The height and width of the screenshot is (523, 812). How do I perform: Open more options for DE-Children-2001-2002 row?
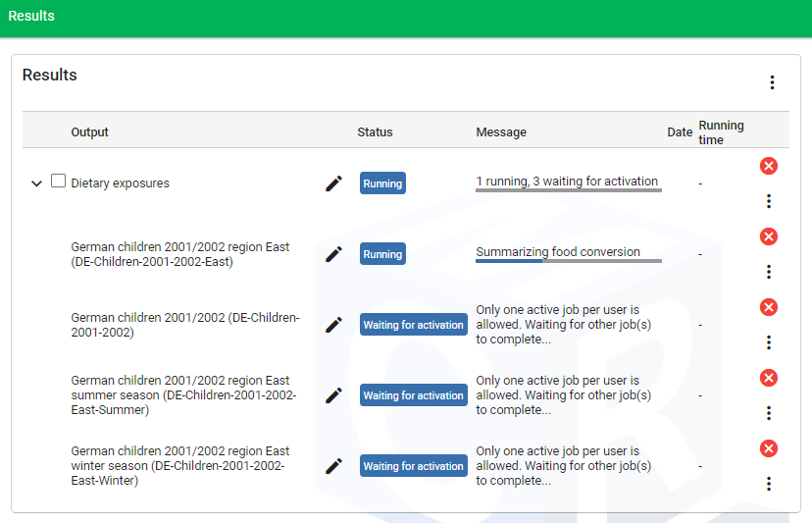coord(769,342)
